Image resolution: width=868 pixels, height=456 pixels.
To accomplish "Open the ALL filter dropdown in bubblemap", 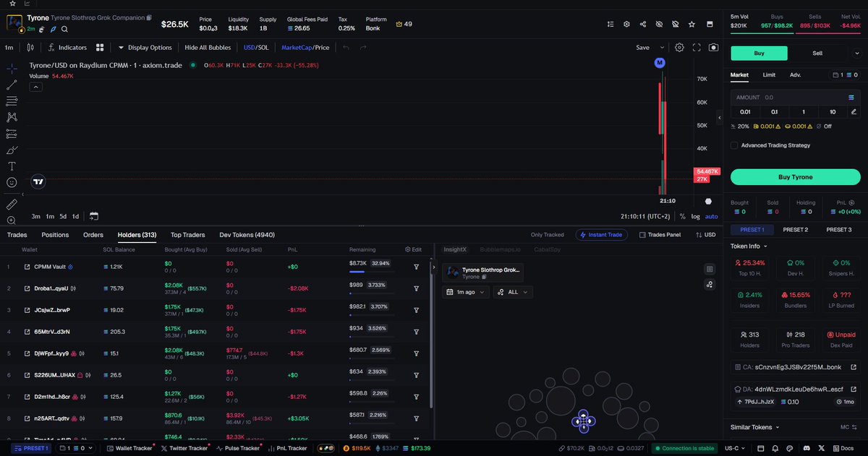I will coord(513,292).
